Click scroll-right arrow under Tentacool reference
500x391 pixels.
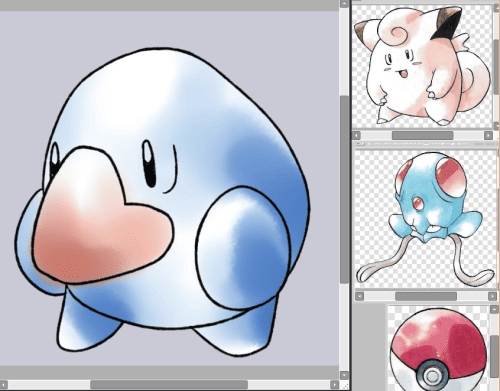tap(493, 296)
